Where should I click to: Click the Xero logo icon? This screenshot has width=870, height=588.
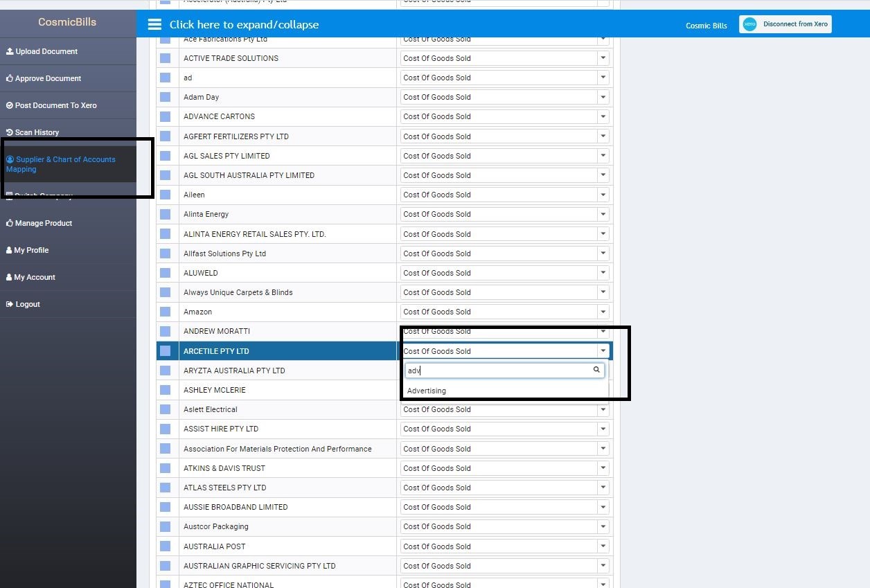point(749,24)
